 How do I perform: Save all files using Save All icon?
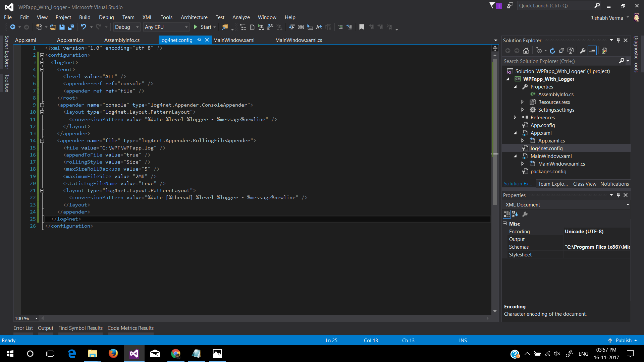coord(71,27)
